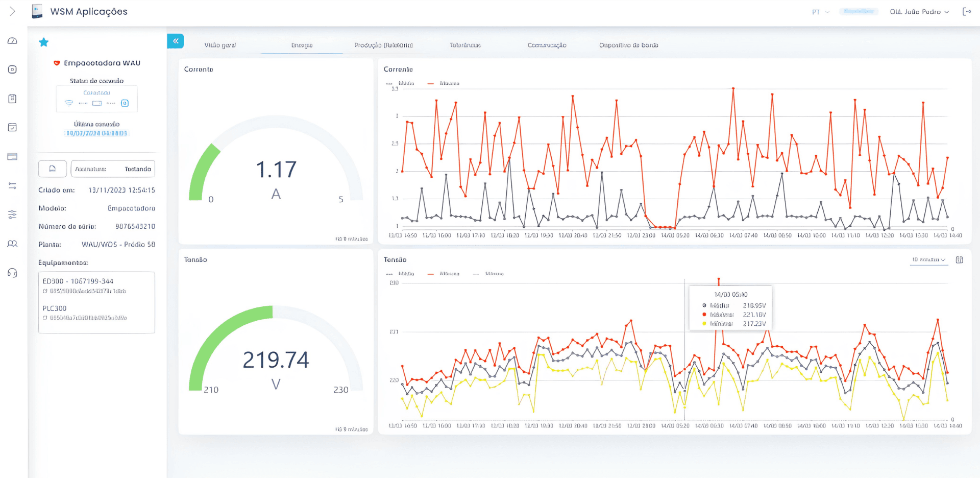Viewport: 980px width, 478px height.
Task: Open the sliders settings icon in sidebar
Action: click(13, 214)
